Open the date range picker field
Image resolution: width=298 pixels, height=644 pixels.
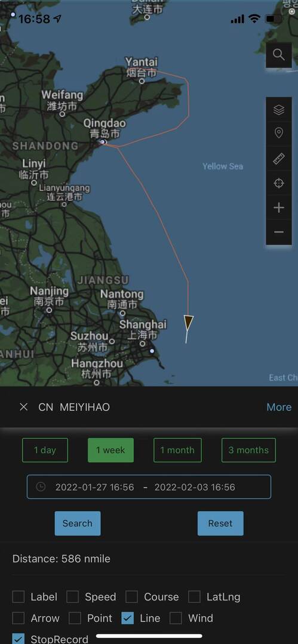149,487
